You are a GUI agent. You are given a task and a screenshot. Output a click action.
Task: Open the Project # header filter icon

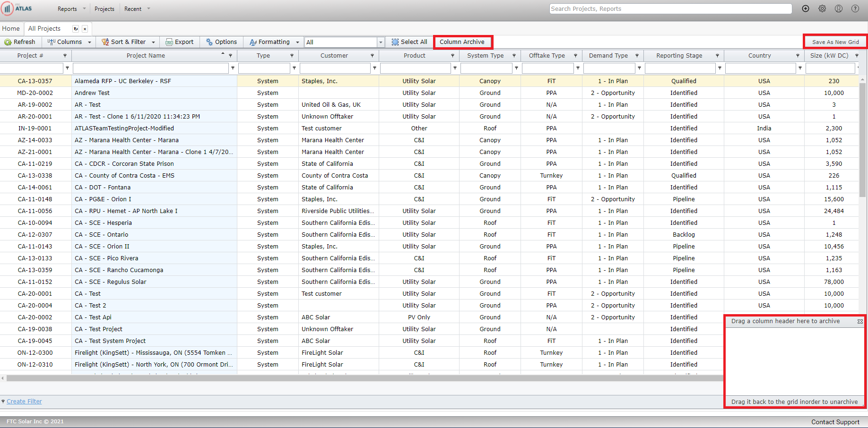point(65,56)
